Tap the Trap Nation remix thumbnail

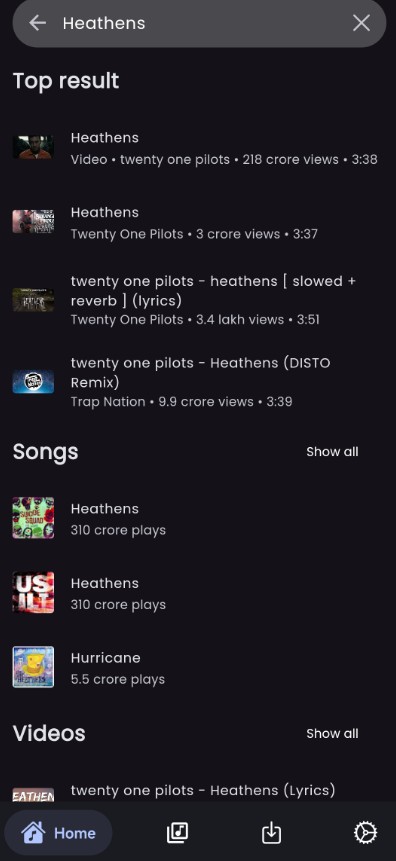[34, 382]
